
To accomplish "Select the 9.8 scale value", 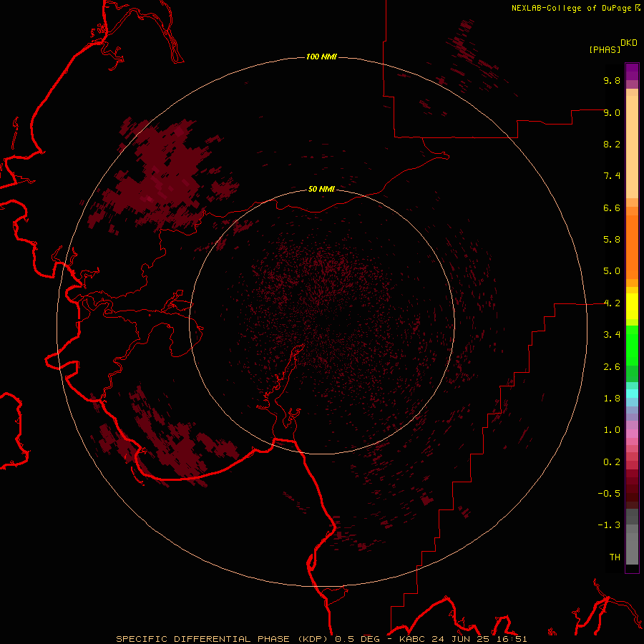I will click(x=612, y=80).
